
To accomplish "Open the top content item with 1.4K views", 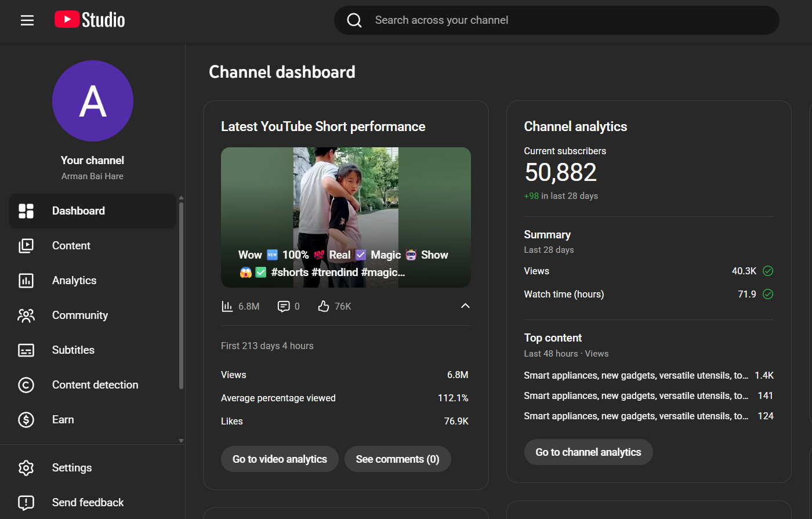I will pos(636,376).
